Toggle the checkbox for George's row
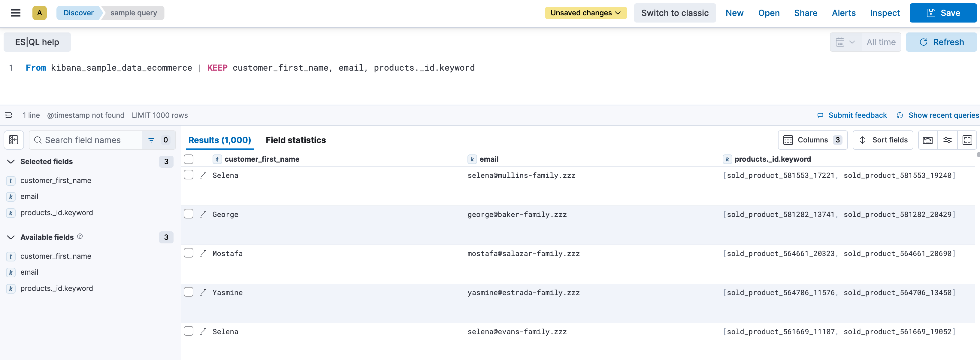This screenshot has width=980, height=360. [x=188, y=214]
